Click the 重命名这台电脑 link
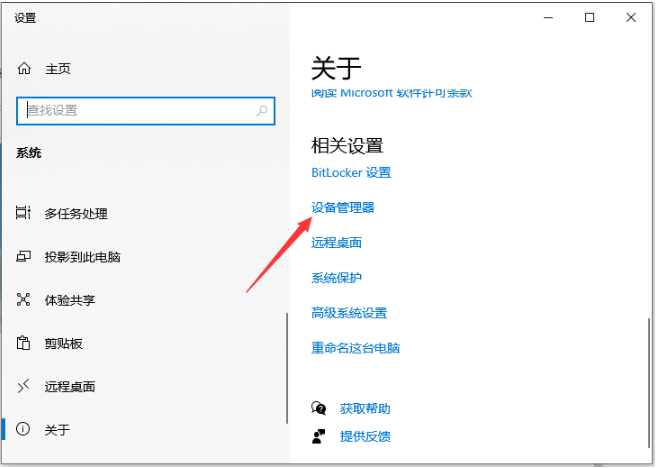656x468 pixels. 355,348
